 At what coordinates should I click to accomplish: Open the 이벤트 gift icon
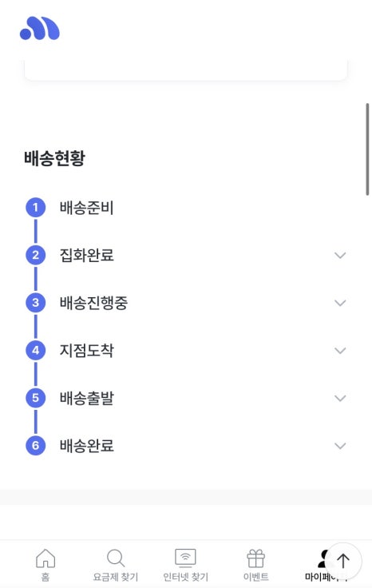256,558
